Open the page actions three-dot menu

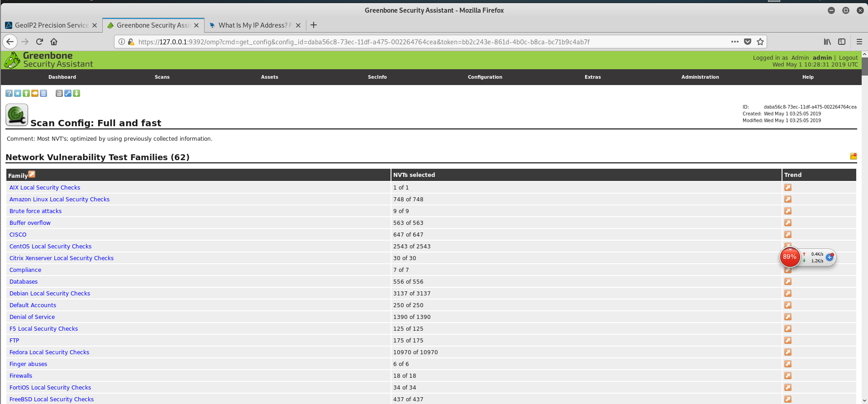[735, 42]
